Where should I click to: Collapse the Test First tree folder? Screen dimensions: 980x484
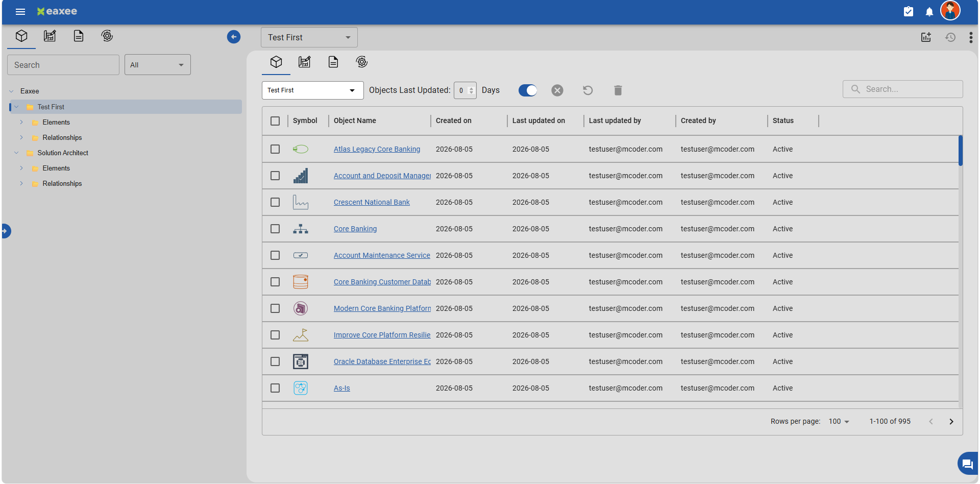coord(16,107)
